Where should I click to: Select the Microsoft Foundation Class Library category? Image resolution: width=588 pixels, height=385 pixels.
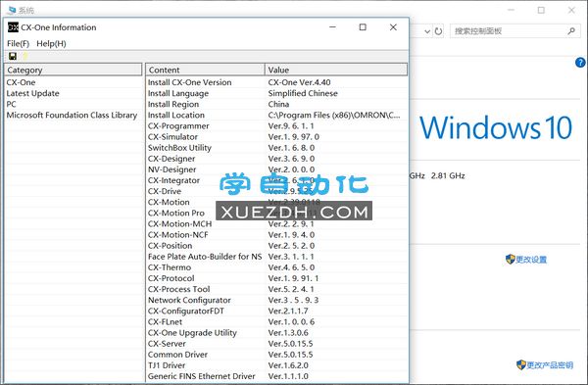tap(72, 115)
